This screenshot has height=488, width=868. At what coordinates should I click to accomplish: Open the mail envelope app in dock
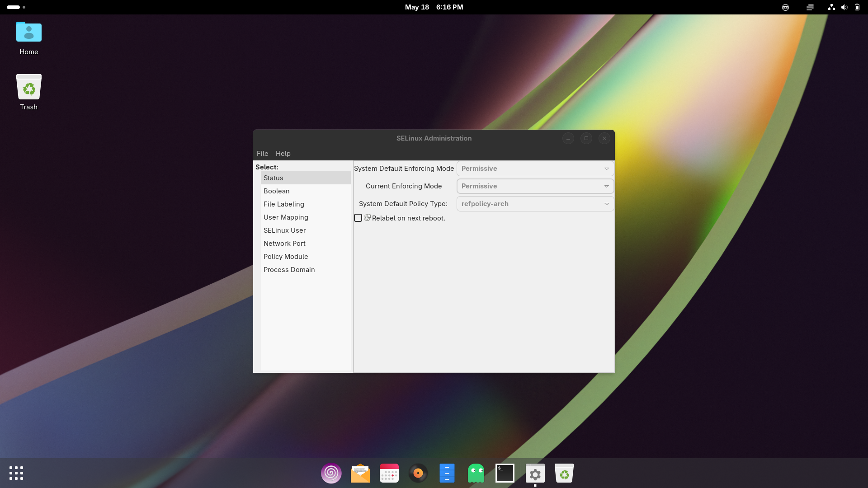click(x=360, y=473)
